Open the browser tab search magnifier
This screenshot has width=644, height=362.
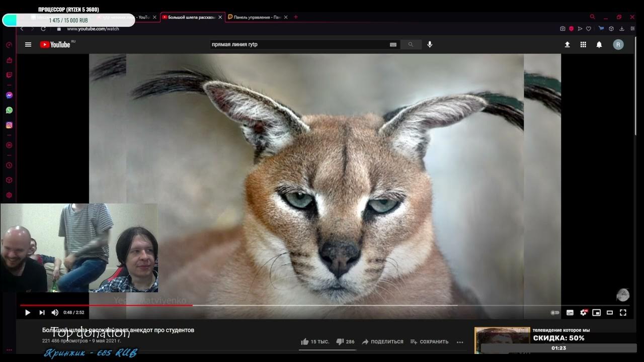coord(592,17)
